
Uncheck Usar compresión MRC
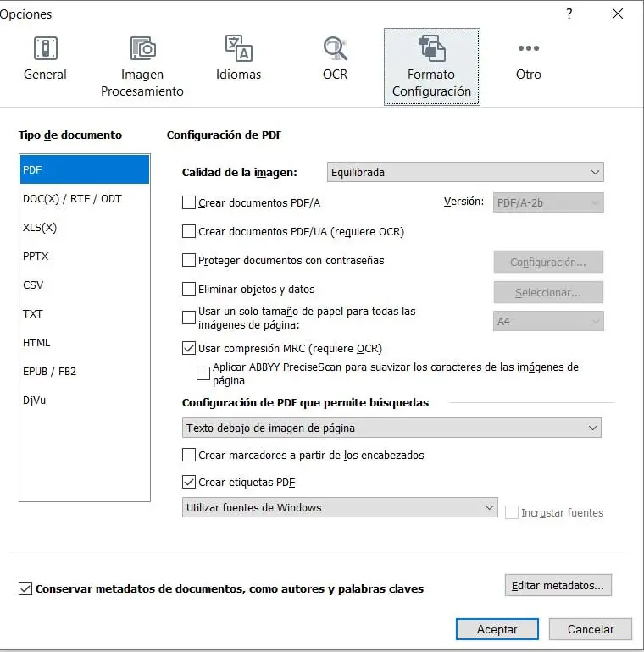(x=189, y=348)
